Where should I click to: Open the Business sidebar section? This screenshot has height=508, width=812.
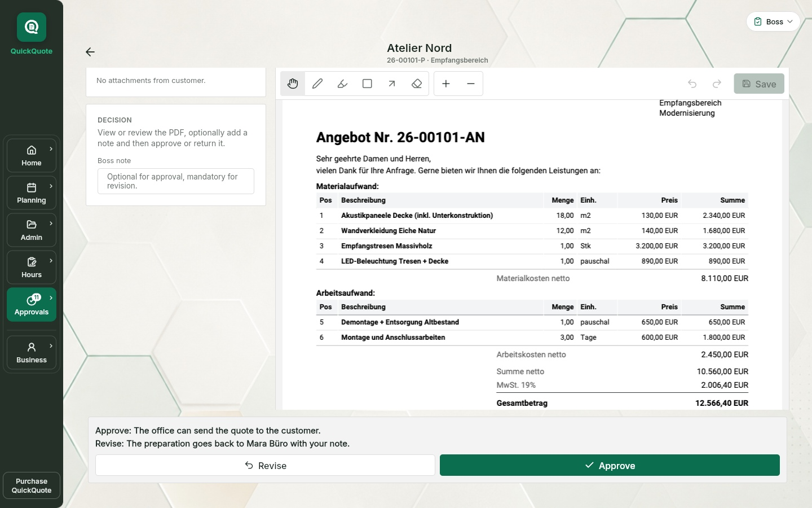(x=32, y=353)
